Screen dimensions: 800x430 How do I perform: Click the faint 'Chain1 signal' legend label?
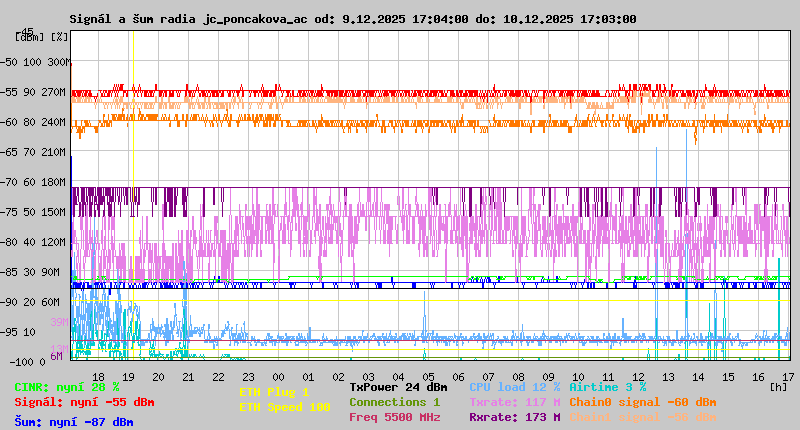click(643, 417)
